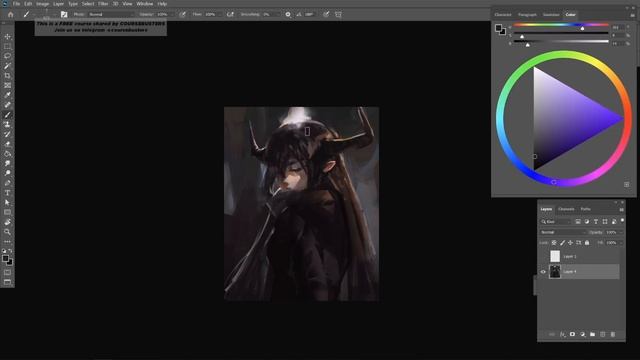The width and height of the screenshot is (640, 360).
Task: Open the Layers panel options menu
Action: (621, 209)
